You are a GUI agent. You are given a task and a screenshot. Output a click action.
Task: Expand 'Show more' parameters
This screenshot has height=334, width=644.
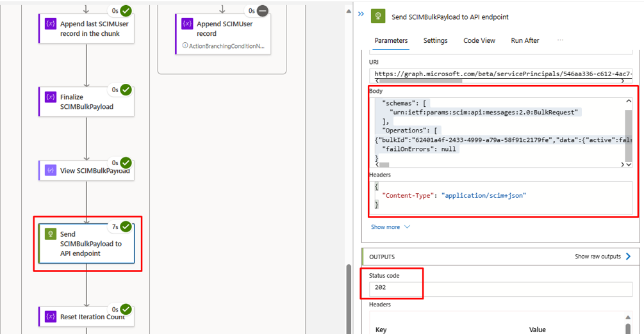[x=390, y=227]
